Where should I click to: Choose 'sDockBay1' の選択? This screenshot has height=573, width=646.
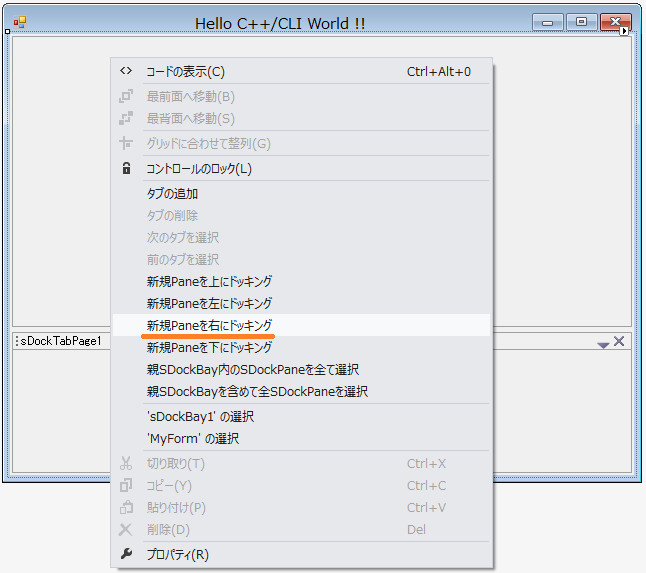pyautogui.click(x=302, y=416)
